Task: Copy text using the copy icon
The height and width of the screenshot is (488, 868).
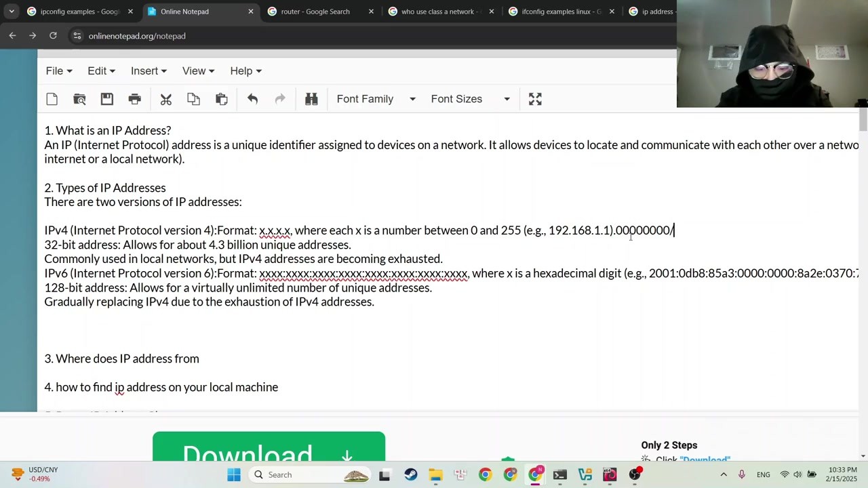Action: pos(193,99)
